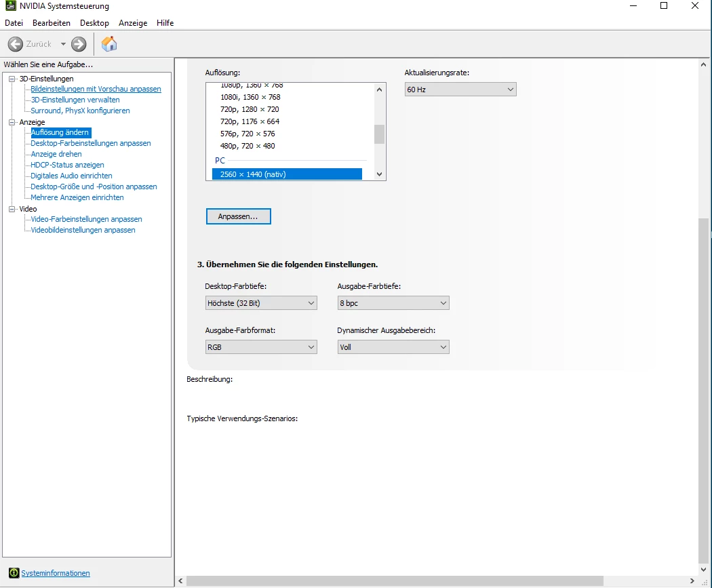Collapse the Video tree node
The width and height of the screenshot is (712, 588).
pyautogui.click(x=12, y=209)
